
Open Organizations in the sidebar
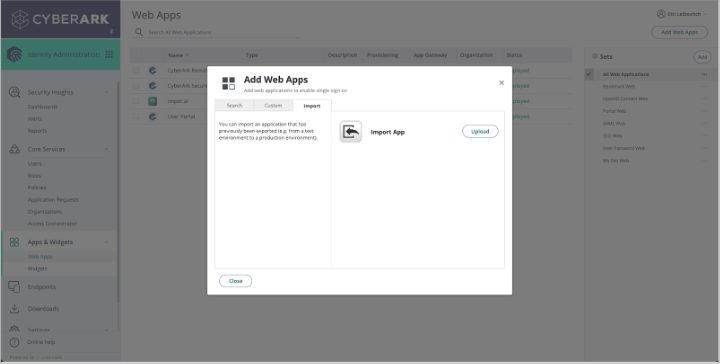pos(44,211)
